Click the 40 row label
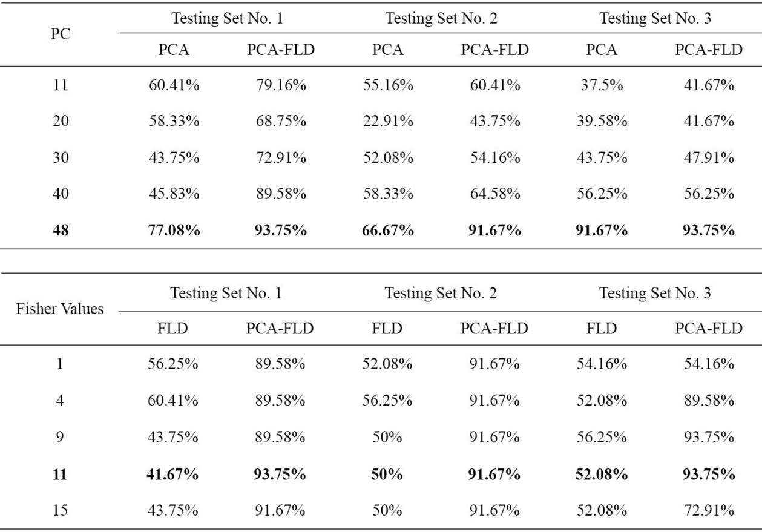Screen dimensions: 762x532 click(x=60, y=194)
